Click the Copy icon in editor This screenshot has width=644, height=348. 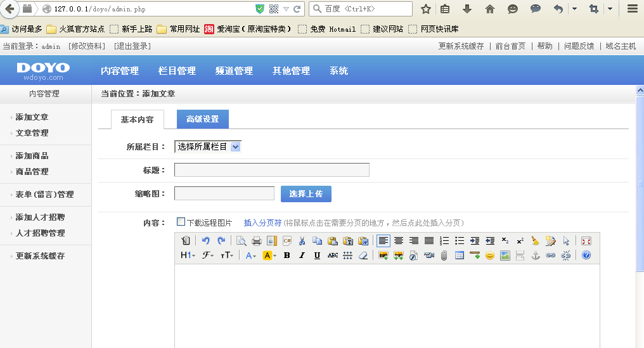(x=317, y=241)
